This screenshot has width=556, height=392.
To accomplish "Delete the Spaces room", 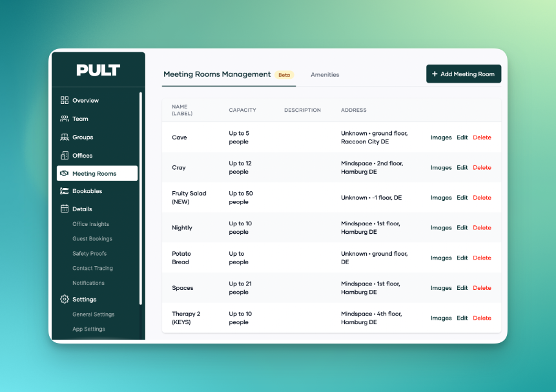I will click(x=482, y=288).
